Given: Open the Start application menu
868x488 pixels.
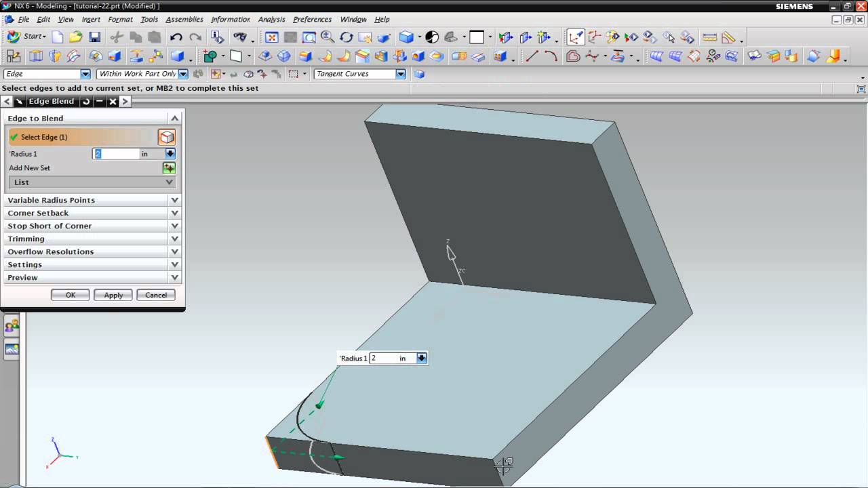Looking at the screenshot, I should tap(27, 37).
